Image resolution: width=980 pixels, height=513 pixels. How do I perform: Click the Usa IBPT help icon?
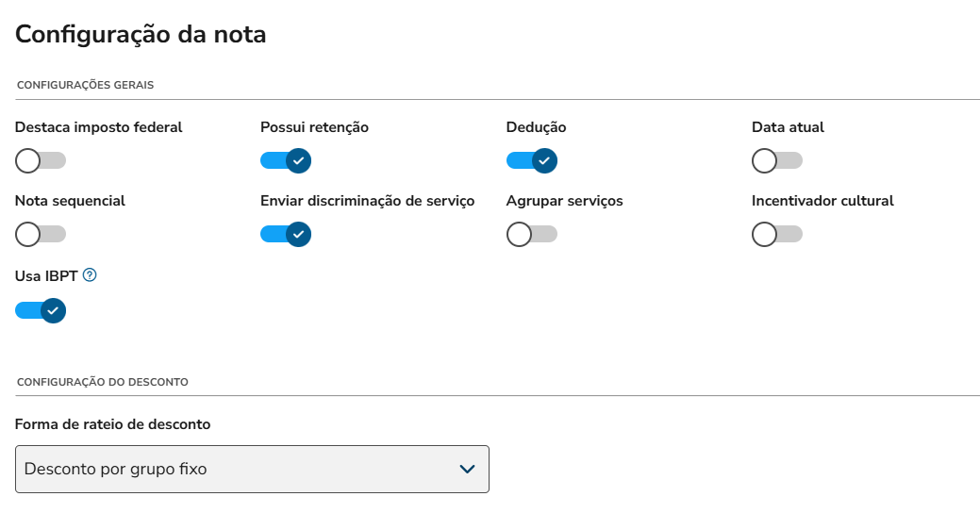(91, 275)
